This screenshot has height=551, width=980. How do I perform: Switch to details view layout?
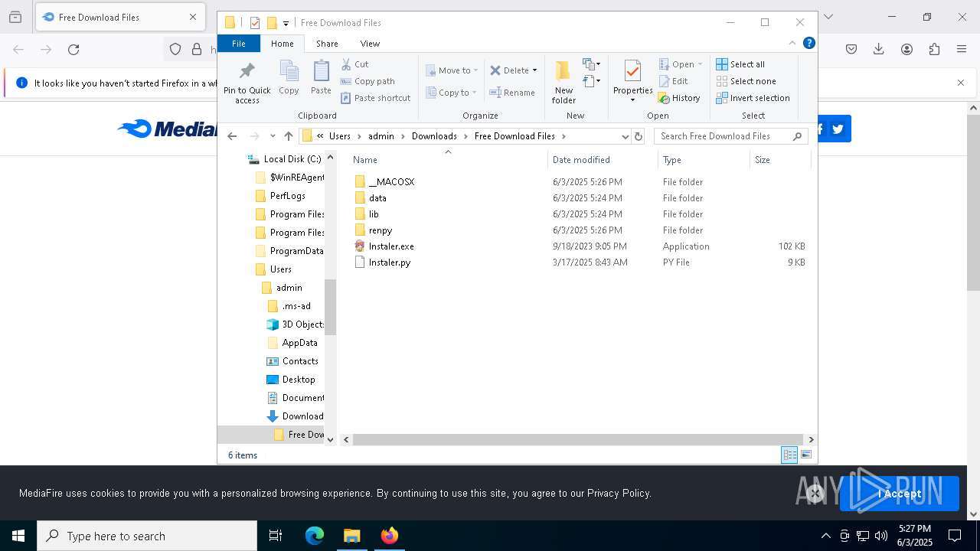789,455
